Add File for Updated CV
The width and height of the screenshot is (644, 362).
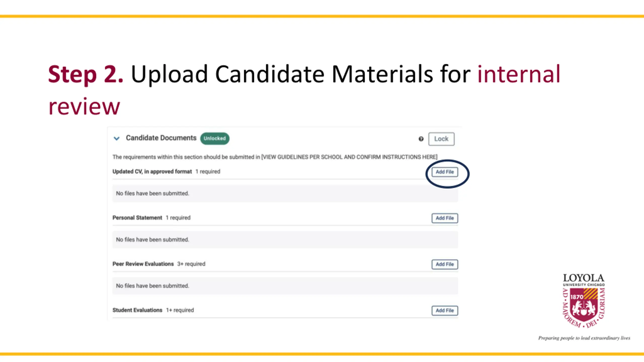point(445,172)
